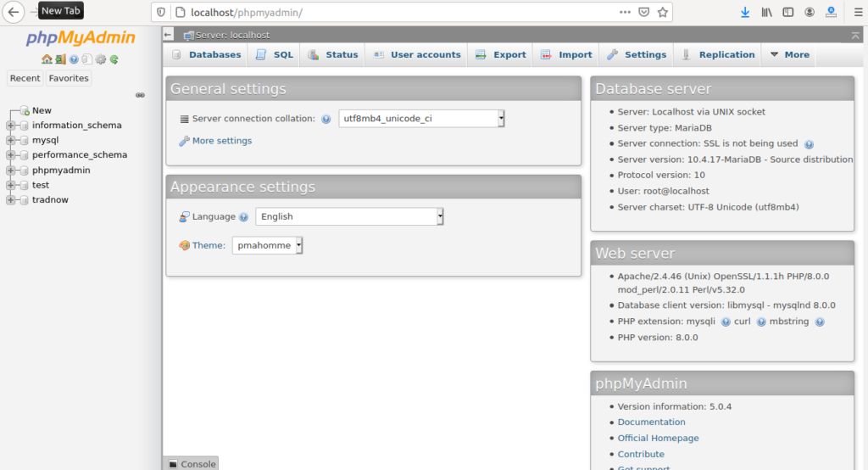Click the Theme: link label
The image size is (868, 470).
tap(209, 245)
